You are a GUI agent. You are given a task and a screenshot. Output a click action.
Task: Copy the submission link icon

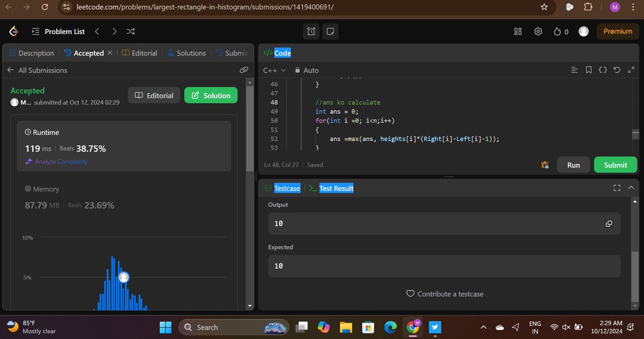[244, 70]
